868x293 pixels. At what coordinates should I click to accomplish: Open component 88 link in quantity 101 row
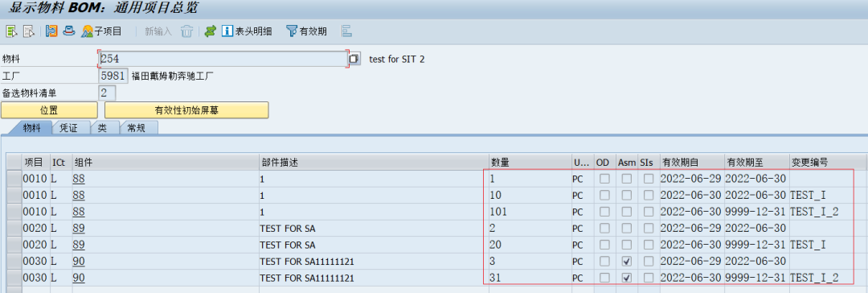click(x=79, y=212)
